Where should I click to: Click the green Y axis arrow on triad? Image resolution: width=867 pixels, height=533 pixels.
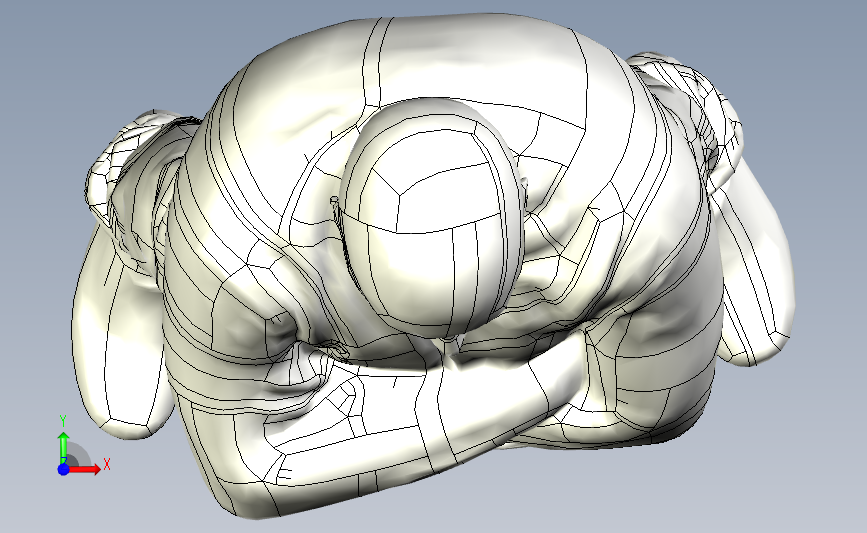pyautogui.click(x=63, y=447)
